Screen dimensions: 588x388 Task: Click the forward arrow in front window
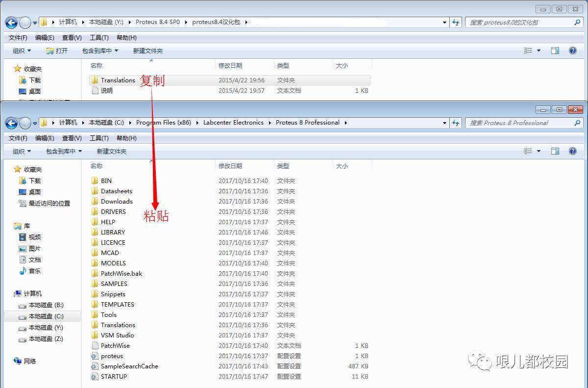25,123
